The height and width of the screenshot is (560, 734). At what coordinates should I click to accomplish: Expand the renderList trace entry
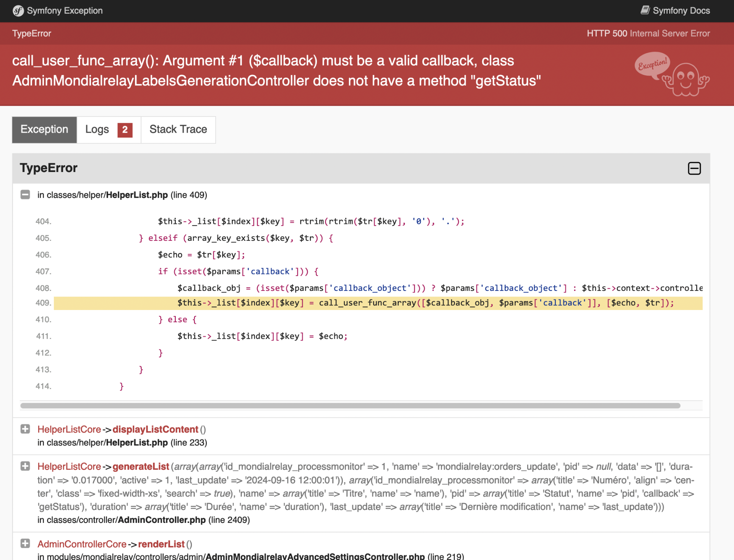(x=25, y=544)
